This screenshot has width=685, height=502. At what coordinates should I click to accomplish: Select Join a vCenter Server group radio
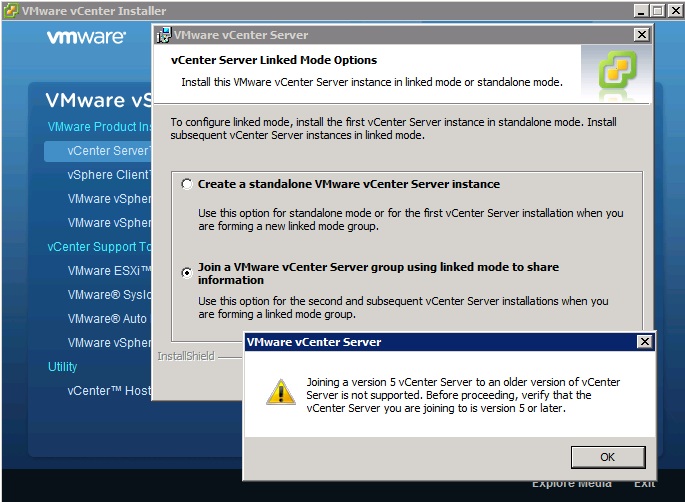pos(187,273)
